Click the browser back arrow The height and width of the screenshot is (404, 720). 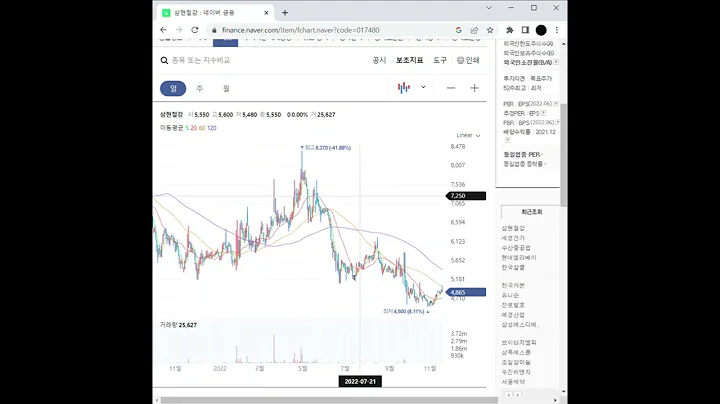(163, 30)
